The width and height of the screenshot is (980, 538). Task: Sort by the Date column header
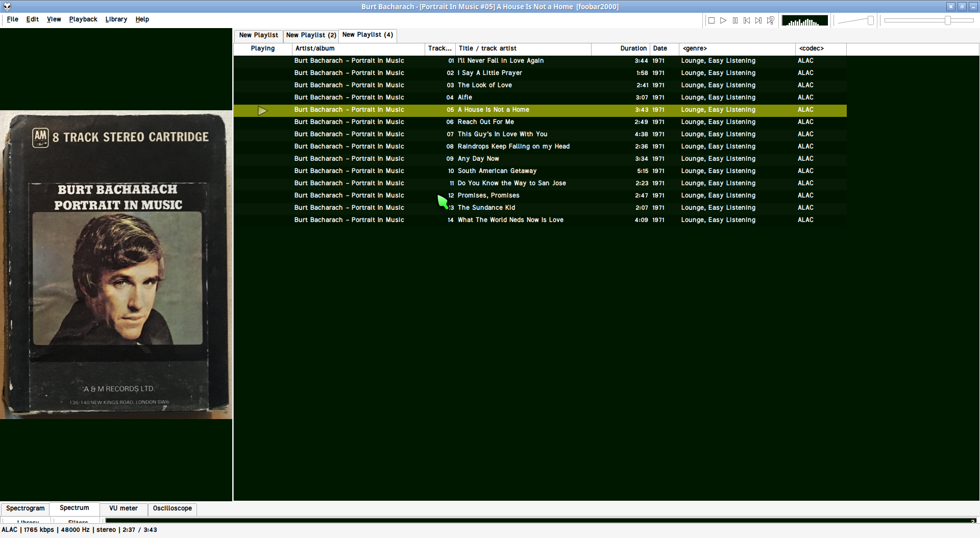pyautogui.click(x=664, y=48)
